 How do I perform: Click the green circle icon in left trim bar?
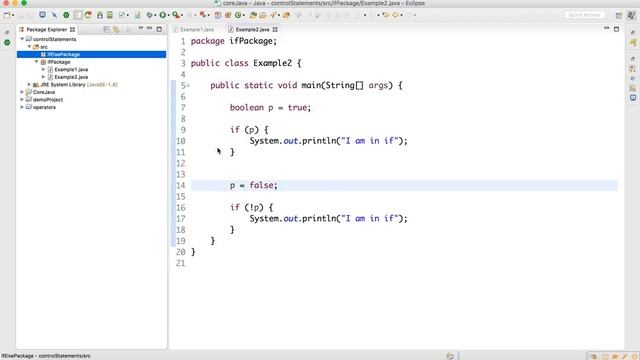click(x=7, y=42)
